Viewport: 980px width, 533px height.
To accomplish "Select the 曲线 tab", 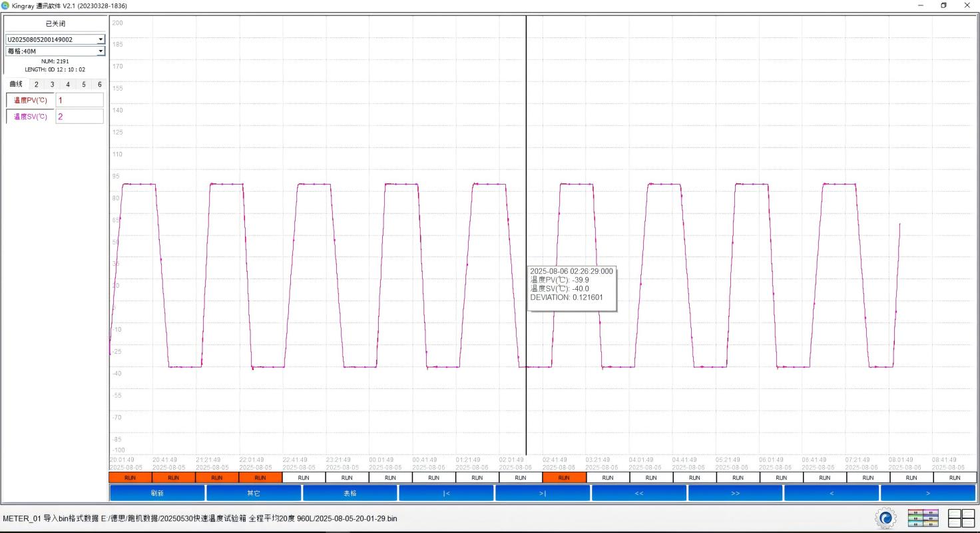I will pos(15,84).
